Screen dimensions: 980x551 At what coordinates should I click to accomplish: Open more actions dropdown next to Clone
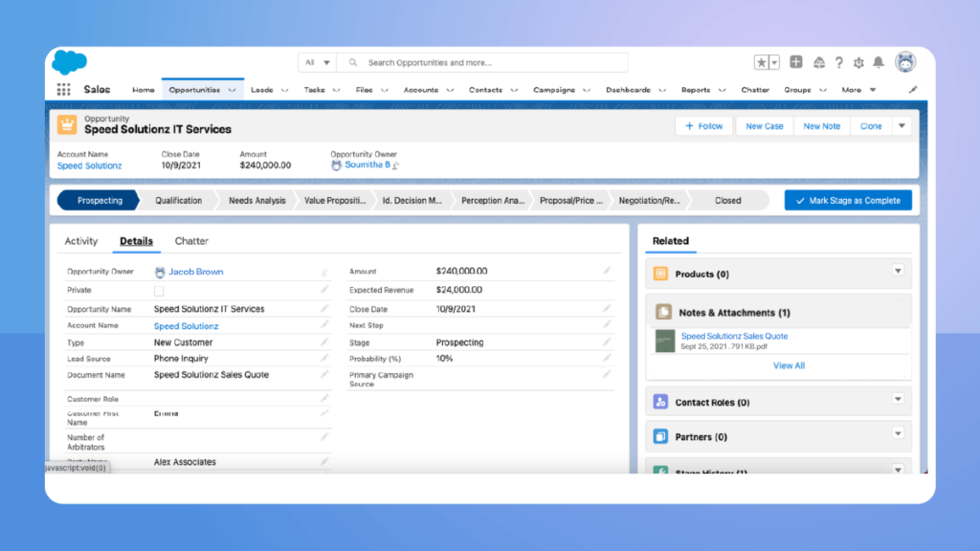click(x=902, y=125)
